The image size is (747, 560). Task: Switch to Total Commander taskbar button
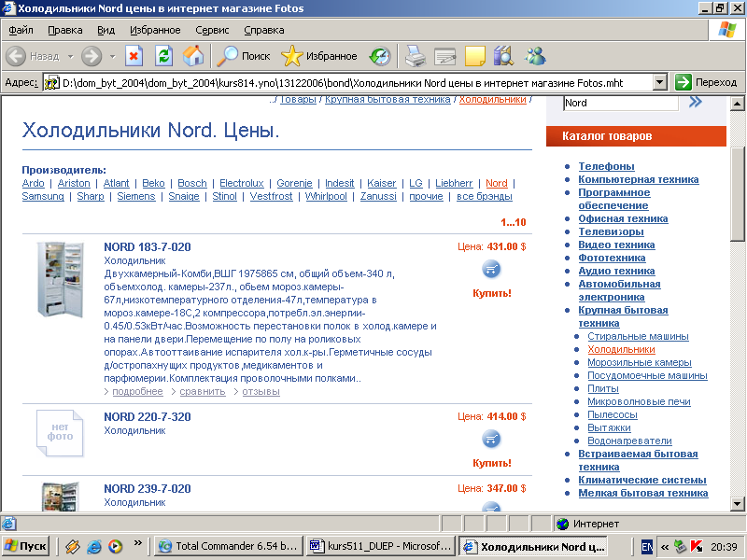tap(228, 546)
